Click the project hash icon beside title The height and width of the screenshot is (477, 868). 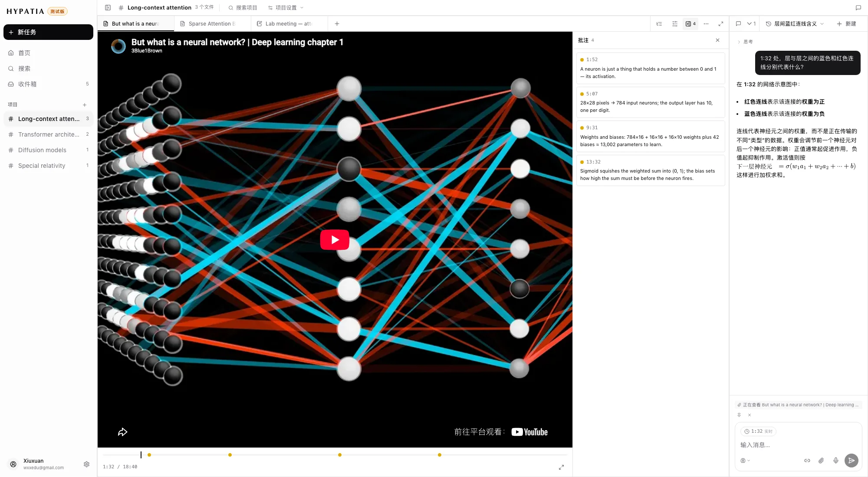[x=121, y=8]
